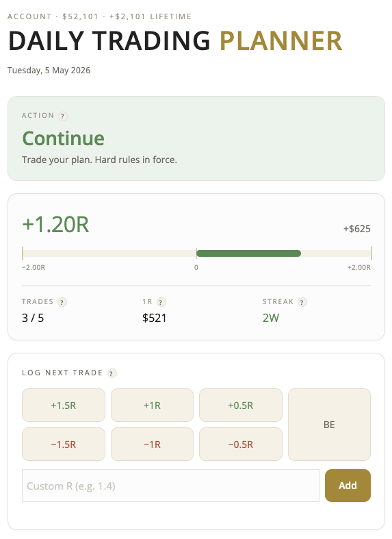Open the help icon next to ACTION

(62, 116)
